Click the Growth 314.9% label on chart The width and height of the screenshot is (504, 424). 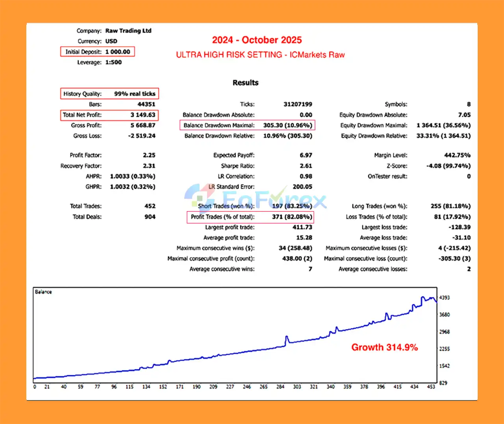click(x=384, y=347)
